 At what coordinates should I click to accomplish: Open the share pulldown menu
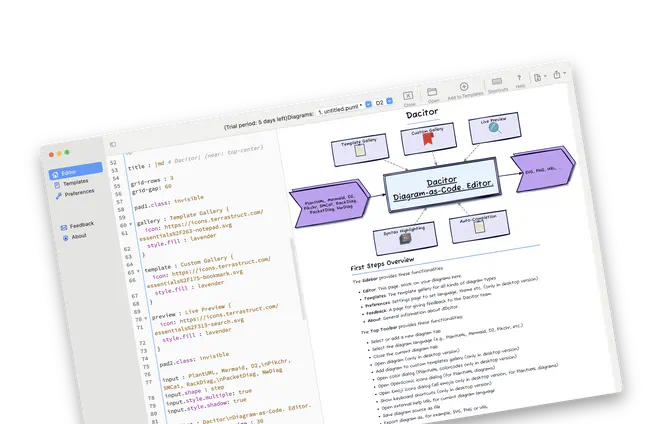pos(559,75)
